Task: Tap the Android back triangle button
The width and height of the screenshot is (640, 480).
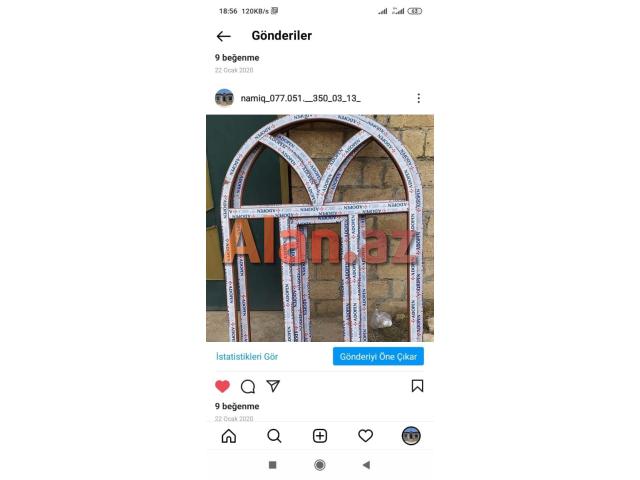Action: point(366,465)
